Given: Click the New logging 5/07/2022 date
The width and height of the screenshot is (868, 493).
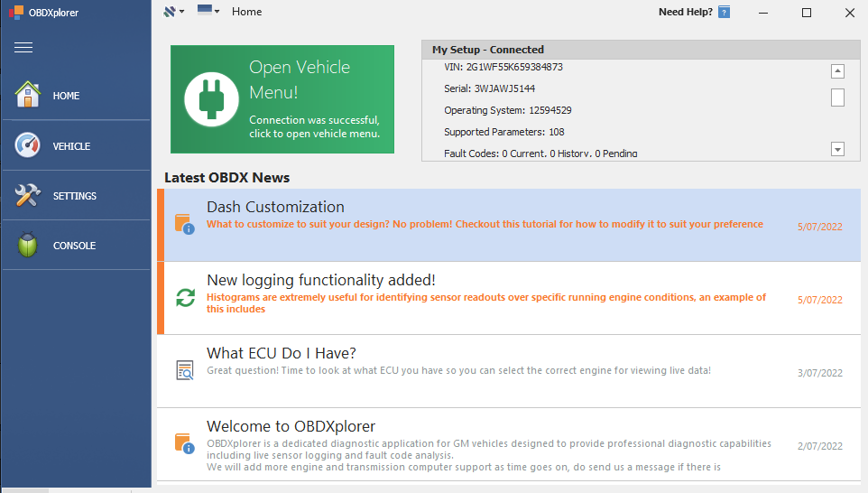Looking at the screenshot, I should tap(820, 300).
